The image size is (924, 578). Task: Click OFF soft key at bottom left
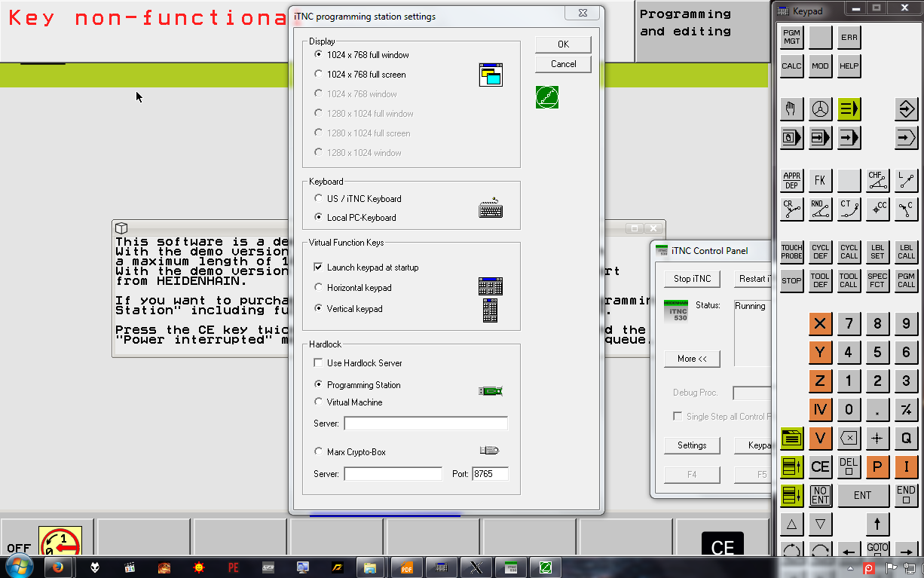click(47, 538)
